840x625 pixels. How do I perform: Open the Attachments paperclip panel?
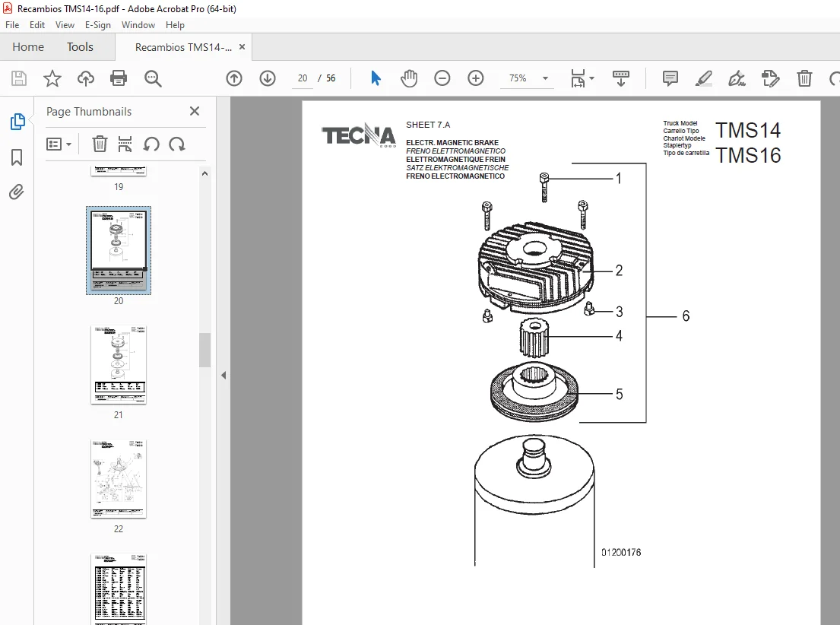[17, 192]
